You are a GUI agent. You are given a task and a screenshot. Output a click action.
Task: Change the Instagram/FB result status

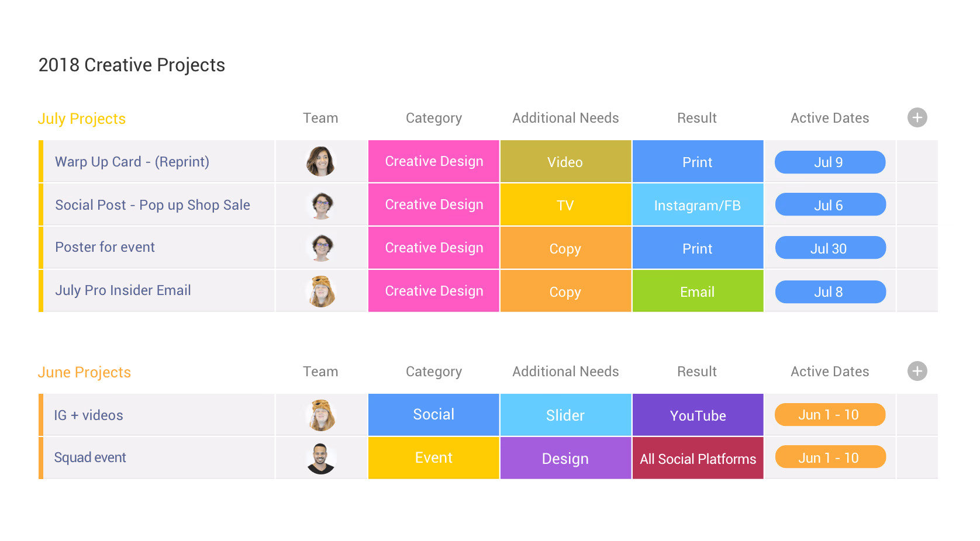click(x=698, y=205)
